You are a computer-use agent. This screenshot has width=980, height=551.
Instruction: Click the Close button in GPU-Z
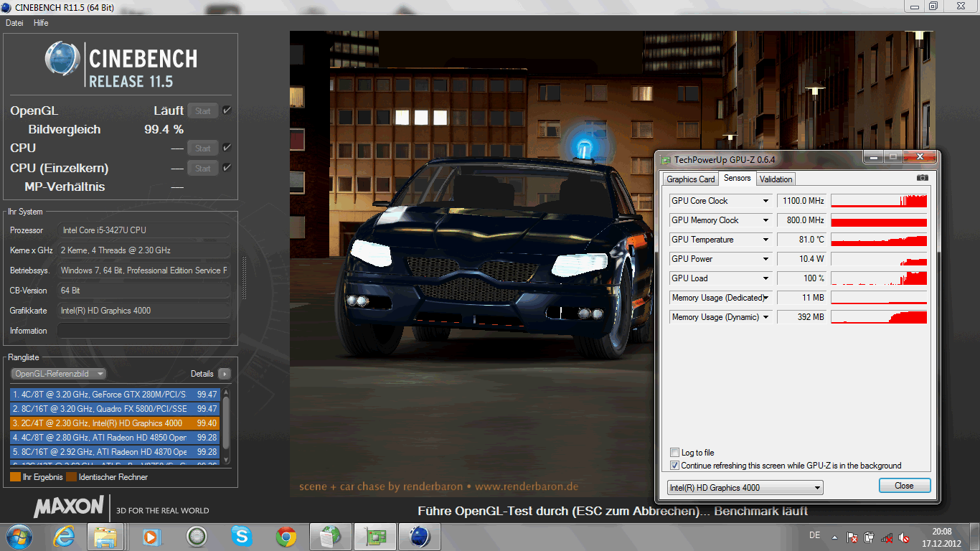(x=905, y=486)
